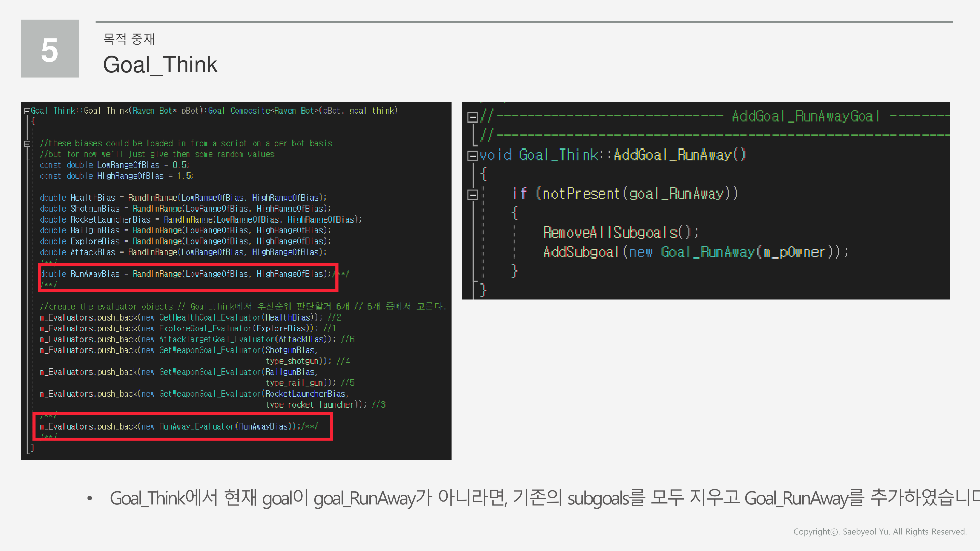Click the Goal_Think slide title
The height and width of the screenshot is (551, 980).
tap(160, 65)
